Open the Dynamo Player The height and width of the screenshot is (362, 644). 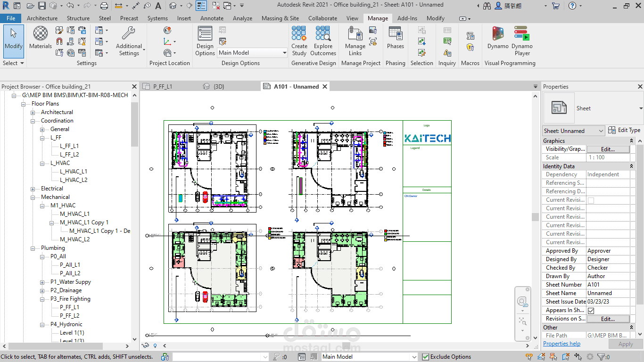click(x=521, y=40)
